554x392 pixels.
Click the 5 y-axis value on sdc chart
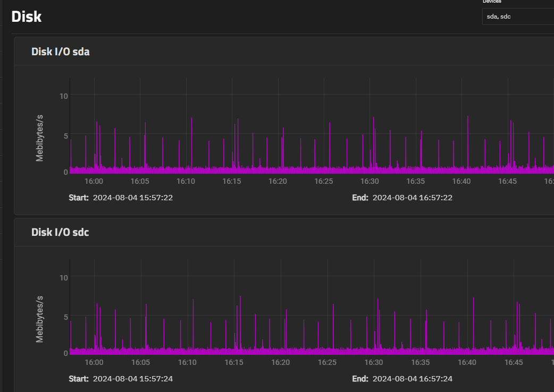(66, 317)
